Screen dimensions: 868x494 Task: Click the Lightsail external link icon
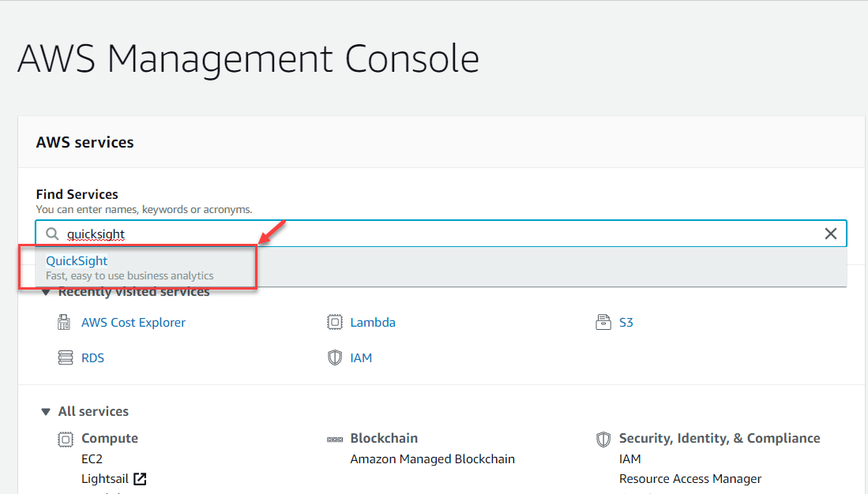141,478
